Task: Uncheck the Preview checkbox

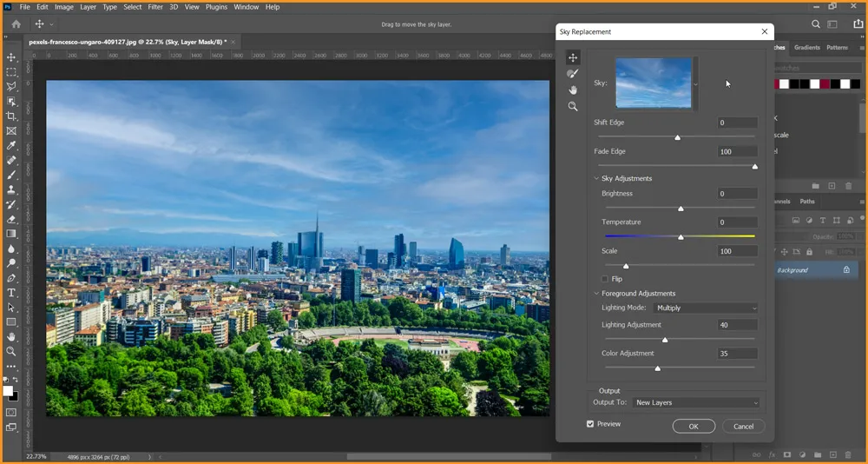Action: pos(590,423)
